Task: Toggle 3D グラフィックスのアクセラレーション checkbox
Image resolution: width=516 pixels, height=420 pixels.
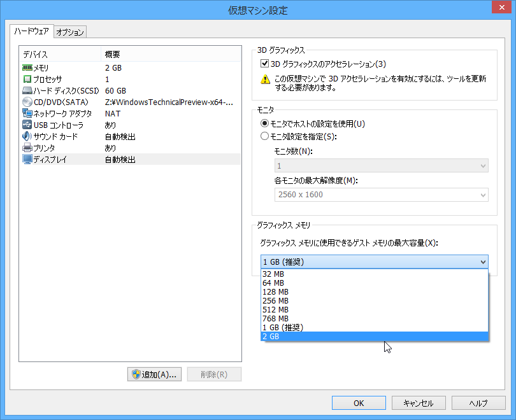Action: (264, 64)
